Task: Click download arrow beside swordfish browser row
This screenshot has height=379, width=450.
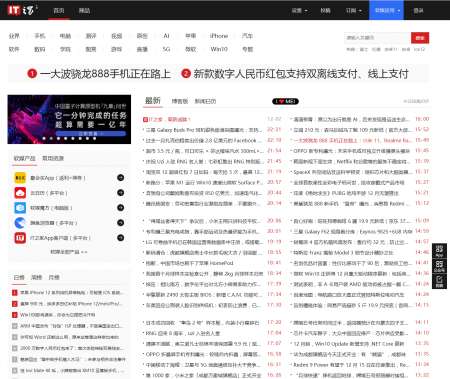Action: coord(121,223)
